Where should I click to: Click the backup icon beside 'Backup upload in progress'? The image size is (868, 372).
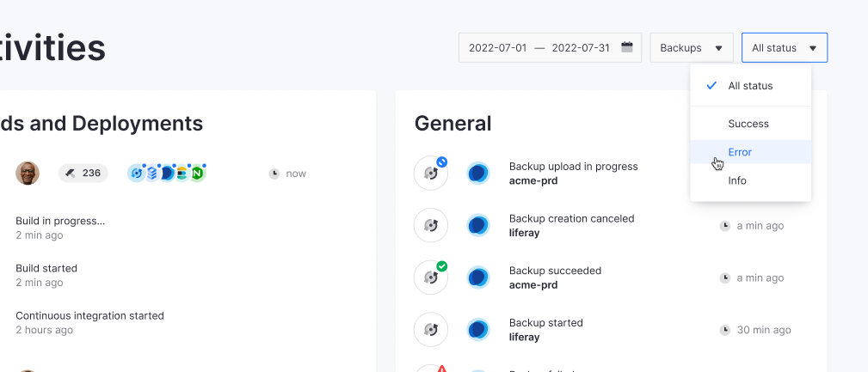click(431, 174)
